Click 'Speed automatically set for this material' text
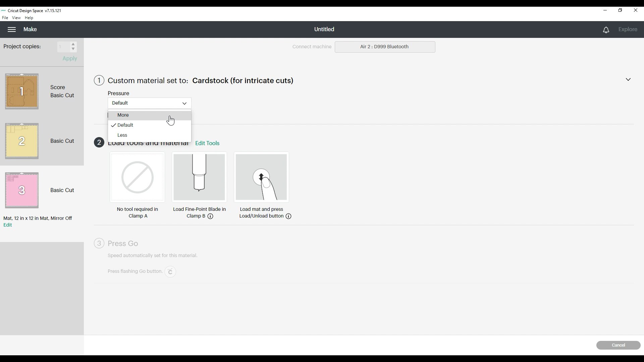This screenshot has height=362, width=644. (x=152, y=256)
